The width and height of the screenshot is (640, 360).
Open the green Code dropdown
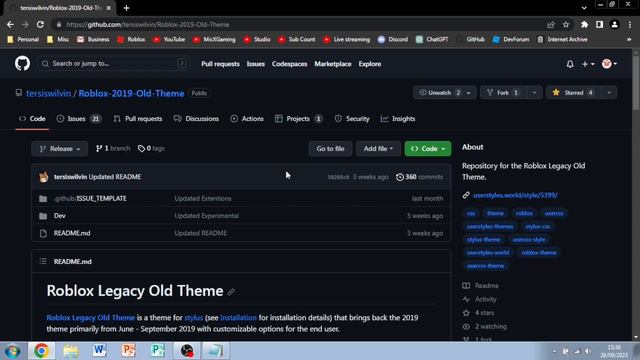(428, 149)
